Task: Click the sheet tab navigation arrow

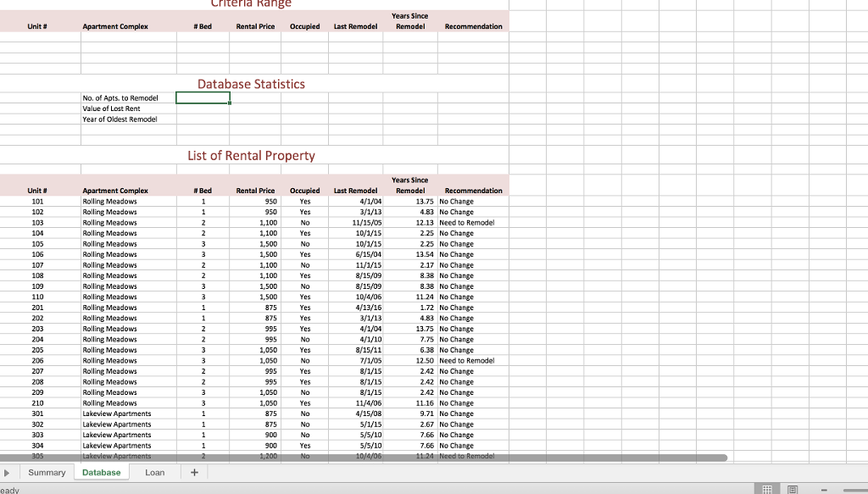Action: tap(9, 472)
